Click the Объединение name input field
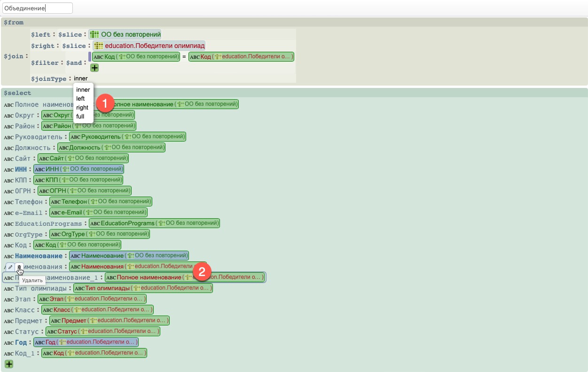588x372 pixels. pos(38,8)
